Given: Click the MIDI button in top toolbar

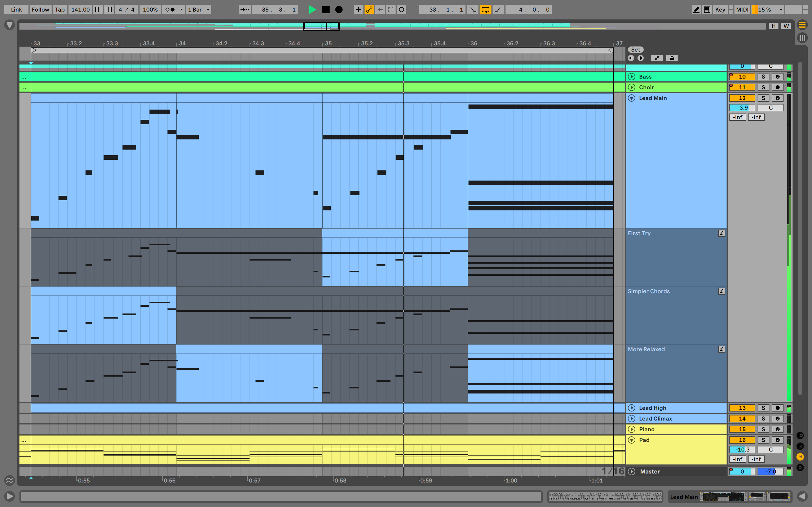Looking at the screenshot, I should coord(741,9).
